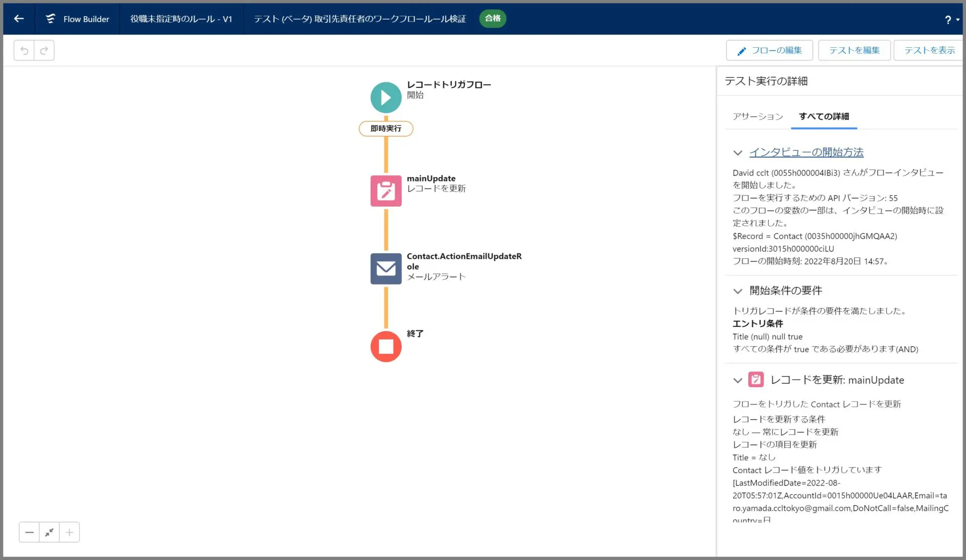Switch to the アサーション tab

click(x=757, y=117)
